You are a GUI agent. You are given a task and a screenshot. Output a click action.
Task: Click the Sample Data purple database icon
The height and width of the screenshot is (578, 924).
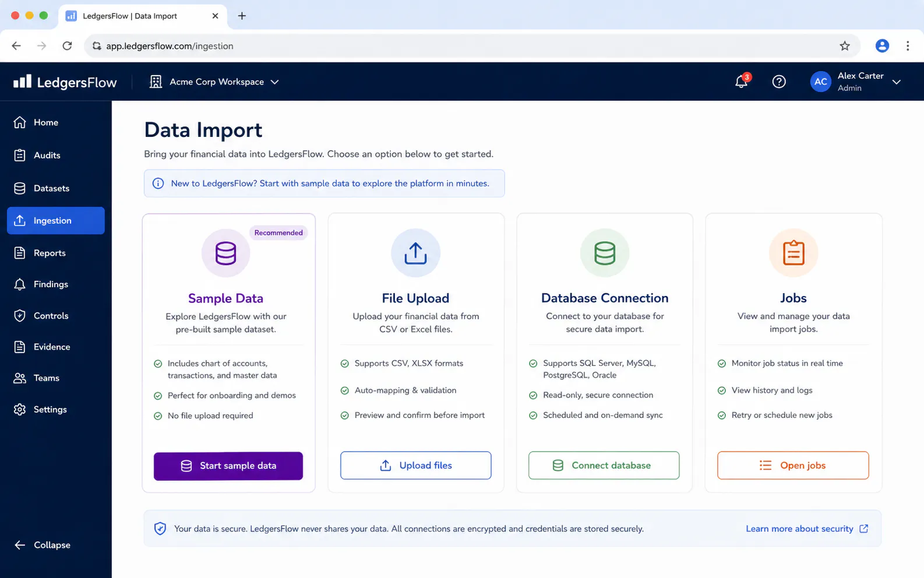225,253
